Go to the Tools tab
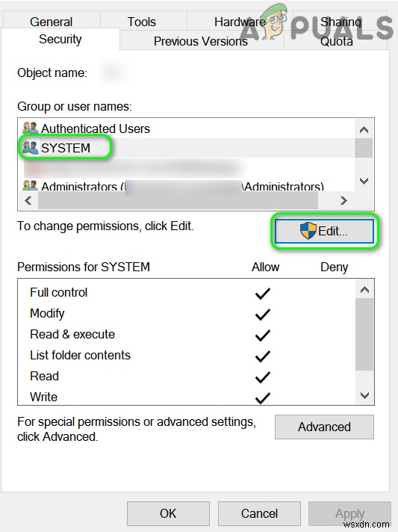This screenshot has height=532, width=398. point(142,22)
